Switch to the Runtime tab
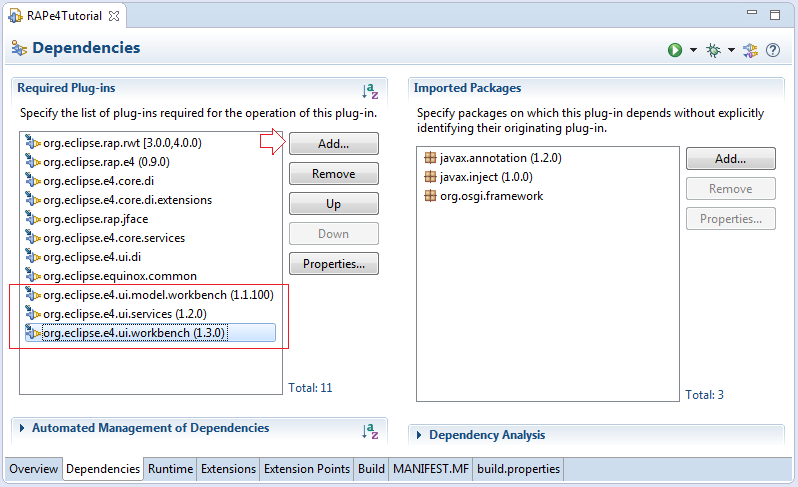Viewport: 798px width, 487px height. [170, 469]
